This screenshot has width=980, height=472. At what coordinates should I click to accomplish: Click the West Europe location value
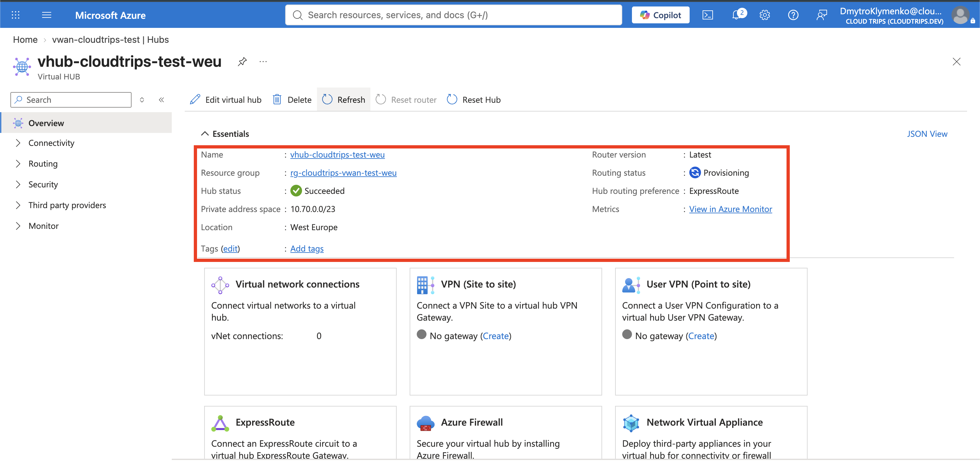coord(314,227)
